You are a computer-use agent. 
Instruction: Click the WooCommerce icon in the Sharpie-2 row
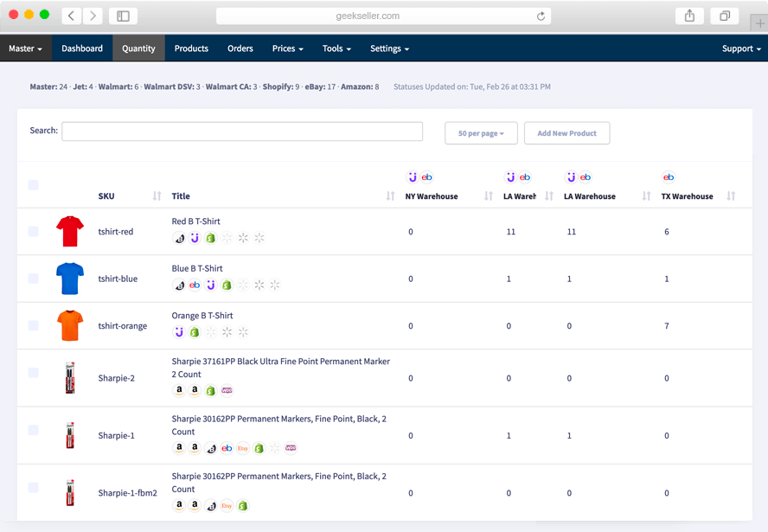[x=227, y=390]
